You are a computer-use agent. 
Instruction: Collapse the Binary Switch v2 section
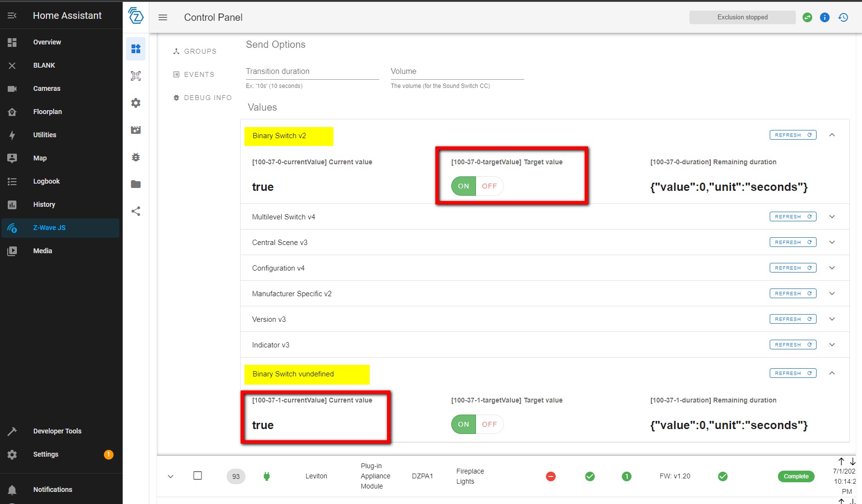point(832,135)
